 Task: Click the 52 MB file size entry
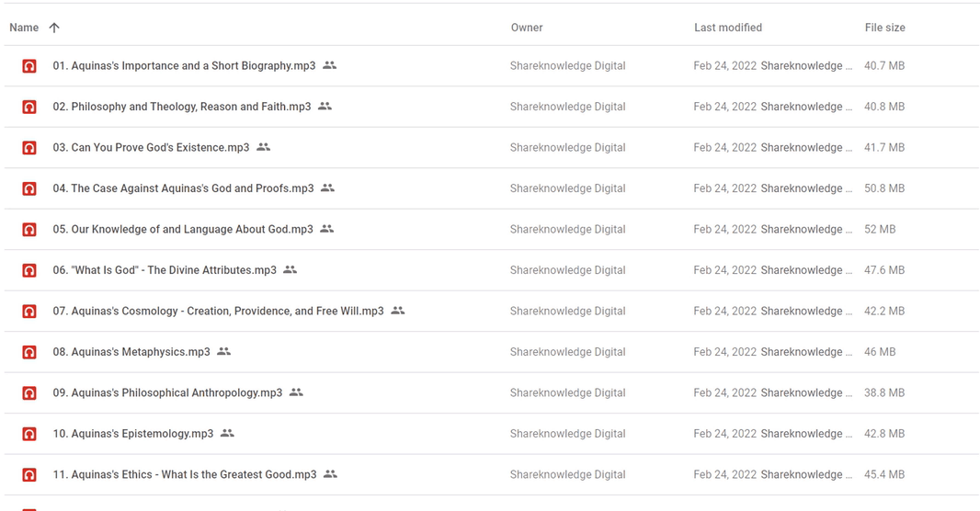coord(880,229)
